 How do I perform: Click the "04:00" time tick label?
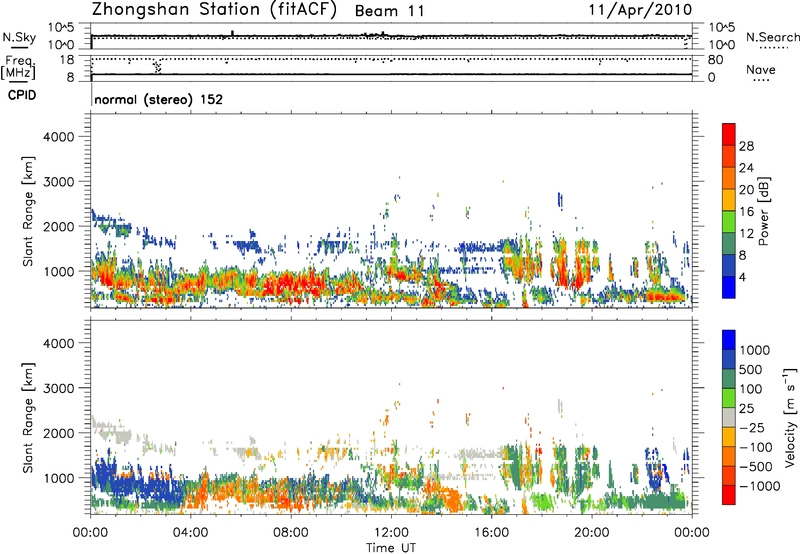pyautogui.click(x=190, y=533)
